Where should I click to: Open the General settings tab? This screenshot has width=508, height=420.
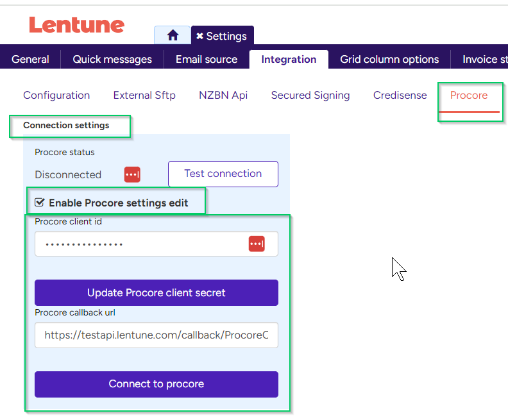[30, 60]
